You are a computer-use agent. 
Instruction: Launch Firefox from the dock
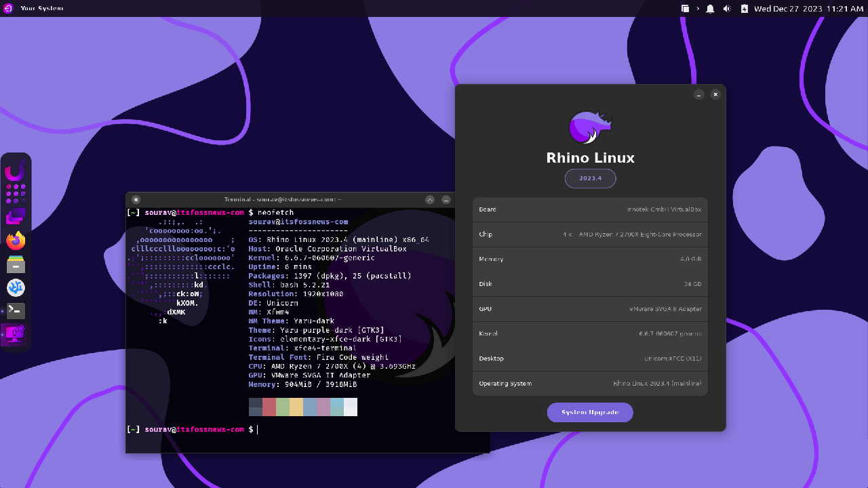(15, 241)
